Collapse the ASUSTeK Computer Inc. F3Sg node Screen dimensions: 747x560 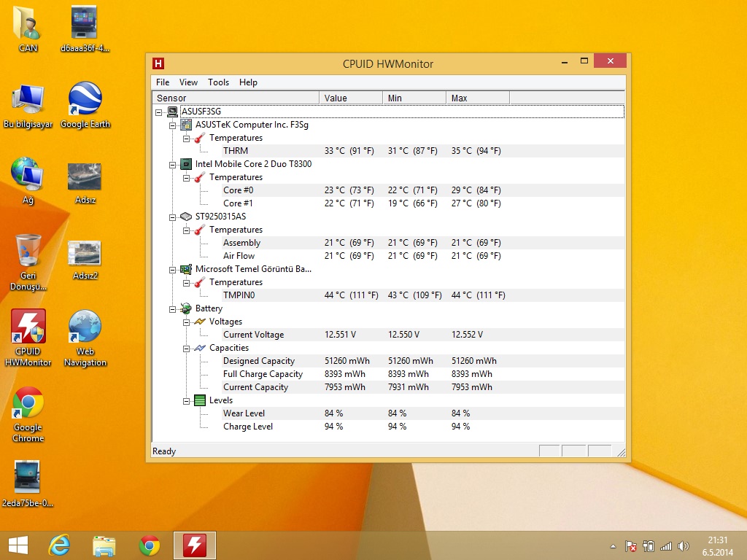point(172,125)
